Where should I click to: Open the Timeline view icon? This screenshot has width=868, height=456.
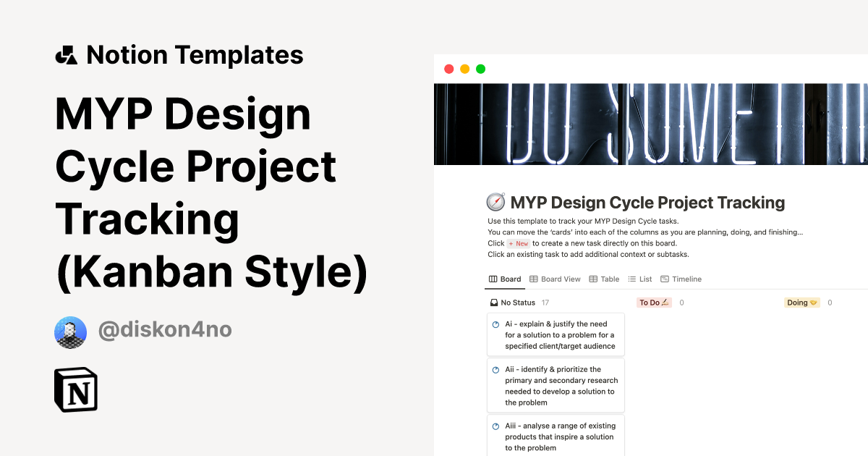(x=663, y=279)
